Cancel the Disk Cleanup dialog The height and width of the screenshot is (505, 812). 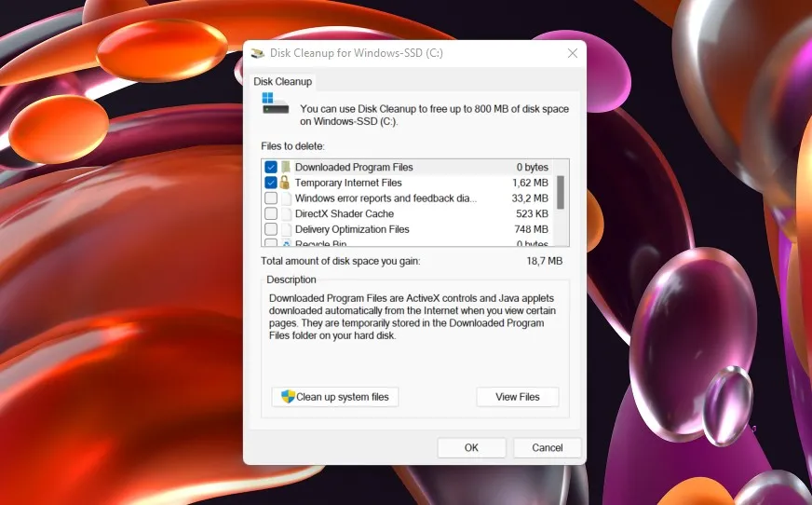click(x=547, y=447)
